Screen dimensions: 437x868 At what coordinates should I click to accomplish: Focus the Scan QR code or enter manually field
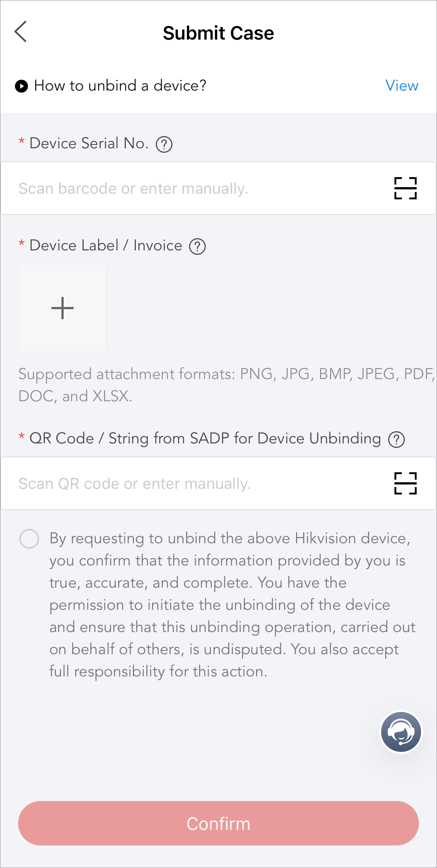(x=218, y=483)
